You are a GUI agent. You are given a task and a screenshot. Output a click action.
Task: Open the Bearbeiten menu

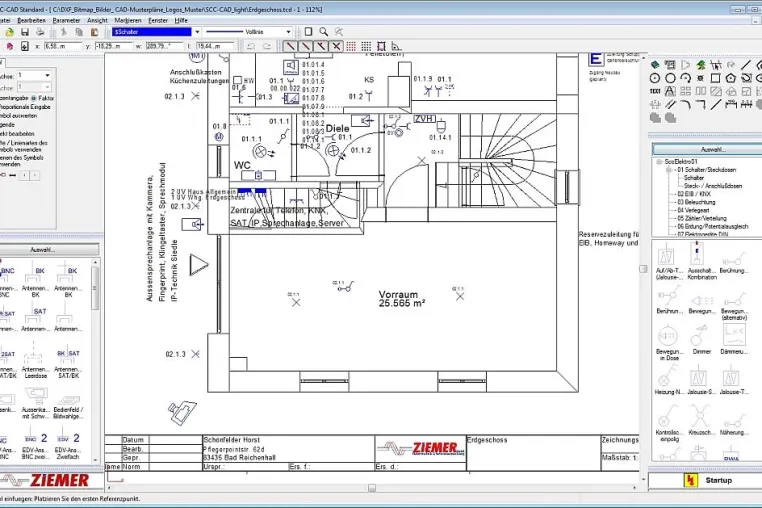(x=31, y=20)
